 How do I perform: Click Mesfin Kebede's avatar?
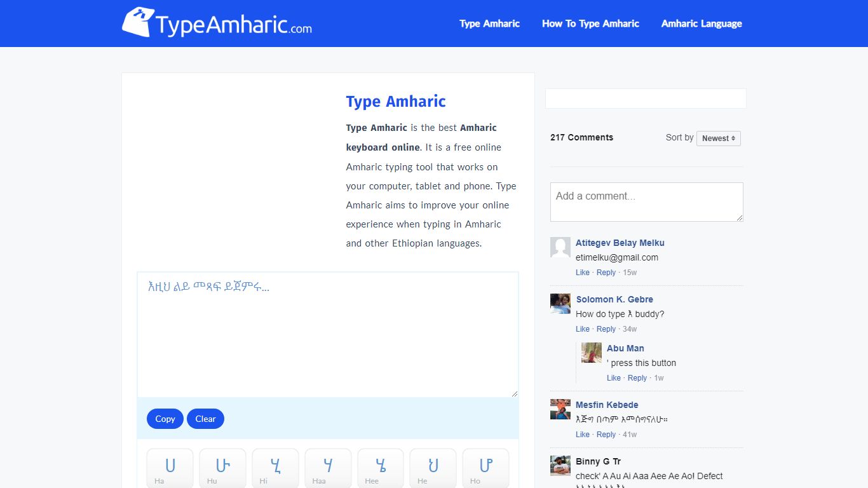coord(560,409)
